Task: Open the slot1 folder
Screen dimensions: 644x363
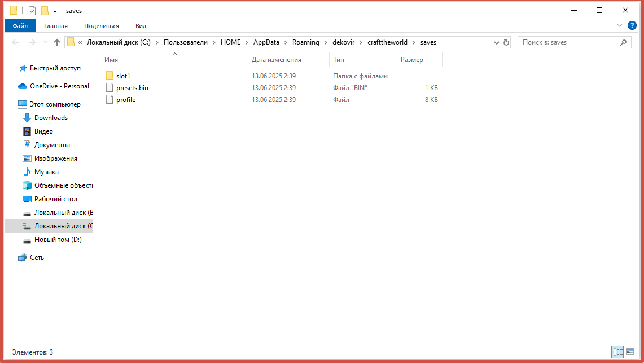Action: pos(124,76)
